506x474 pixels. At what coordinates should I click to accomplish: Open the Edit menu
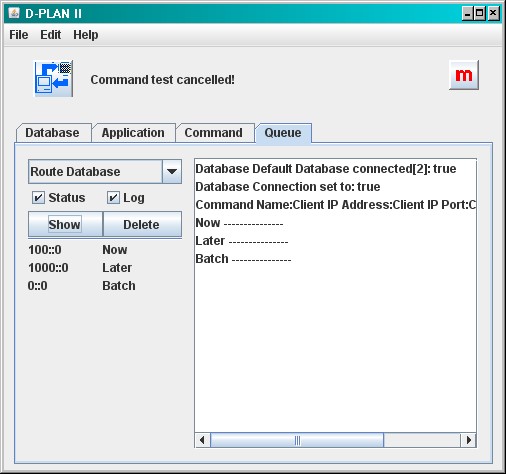51,35
